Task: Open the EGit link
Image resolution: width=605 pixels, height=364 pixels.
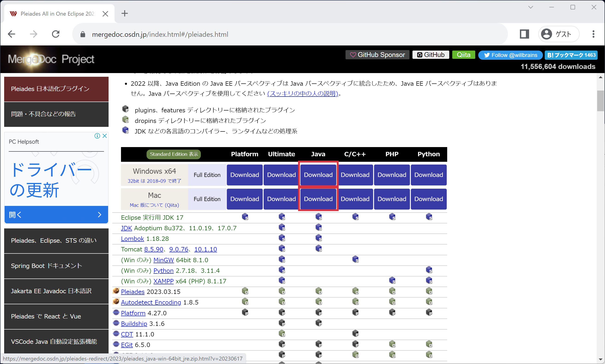Action: pyautogui.click(x=127, y=345)
